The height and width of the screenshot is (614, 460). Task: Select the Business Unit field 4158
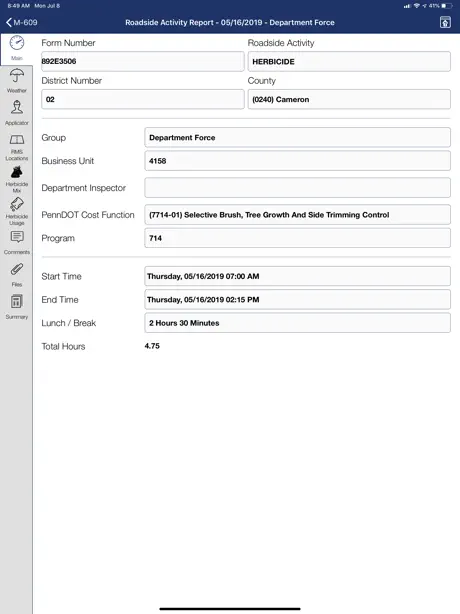click(297, 161)
